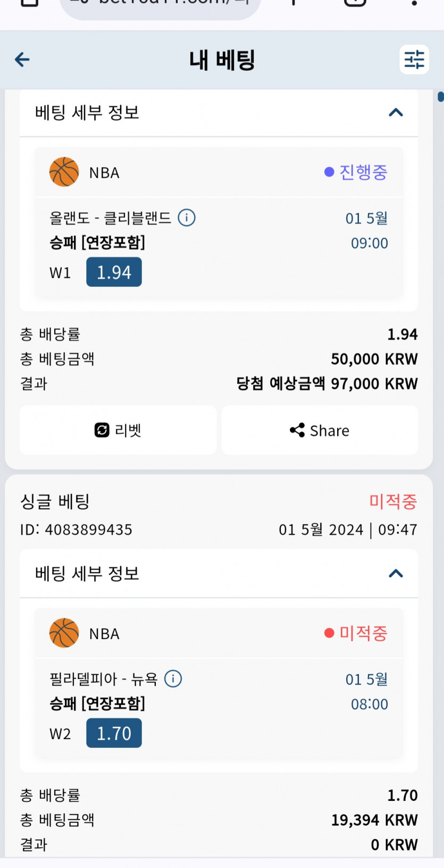This screenshot has height=868, width=444.
Task: Show info for 필라델피아 - 뉴욕 match
Action: [173, 679]
